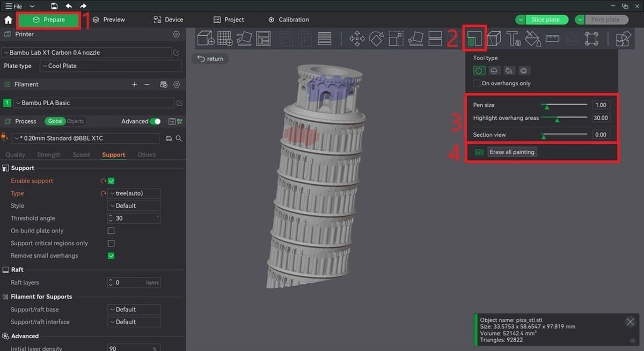Open the Quality settings tab
Screen dimensions: 644x351
16,155
